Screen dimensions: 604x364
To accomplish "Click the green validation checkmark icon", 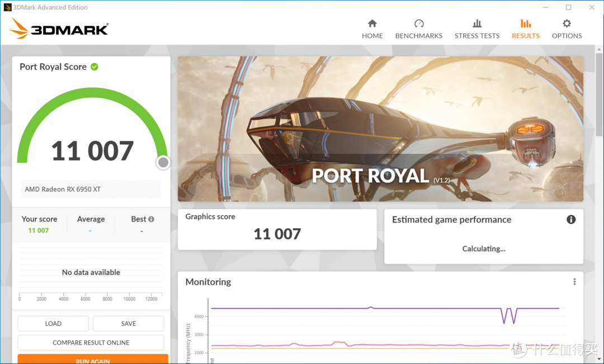I will (x=95, y=67).
